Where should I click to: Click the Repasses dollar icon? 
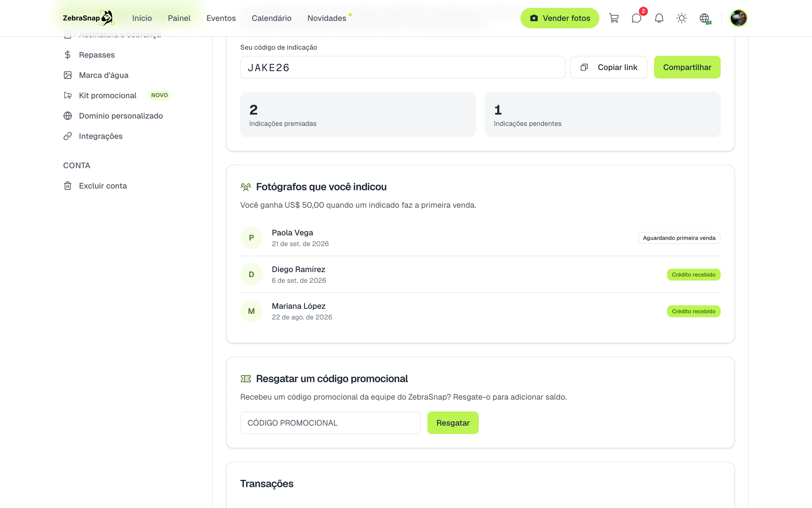pos(67,55)
